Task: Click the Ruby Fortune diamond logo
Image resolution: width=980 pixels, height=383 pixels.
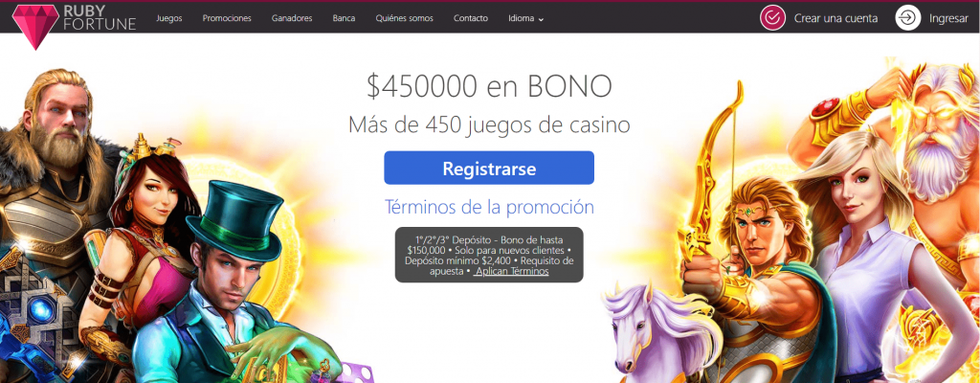Action: (35, 26)
